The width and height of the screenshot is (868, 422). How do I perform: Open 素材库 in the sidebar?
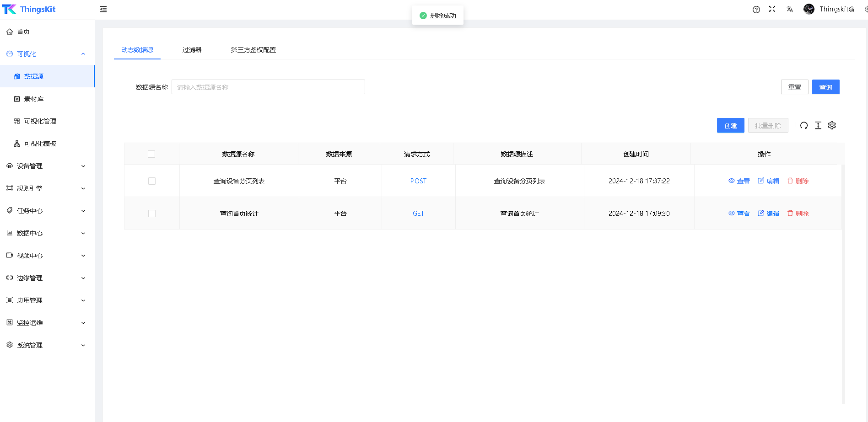34,99
